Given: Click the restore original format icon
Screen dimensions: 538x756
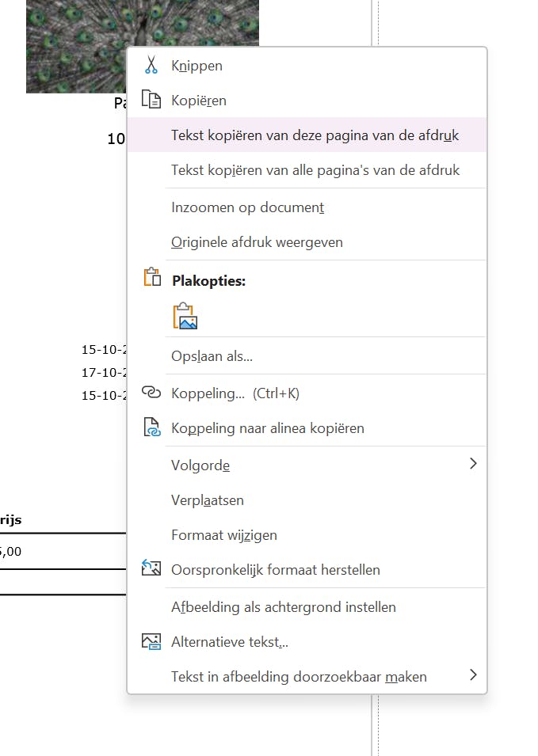Looking at the screenshot, I should 151,568.
